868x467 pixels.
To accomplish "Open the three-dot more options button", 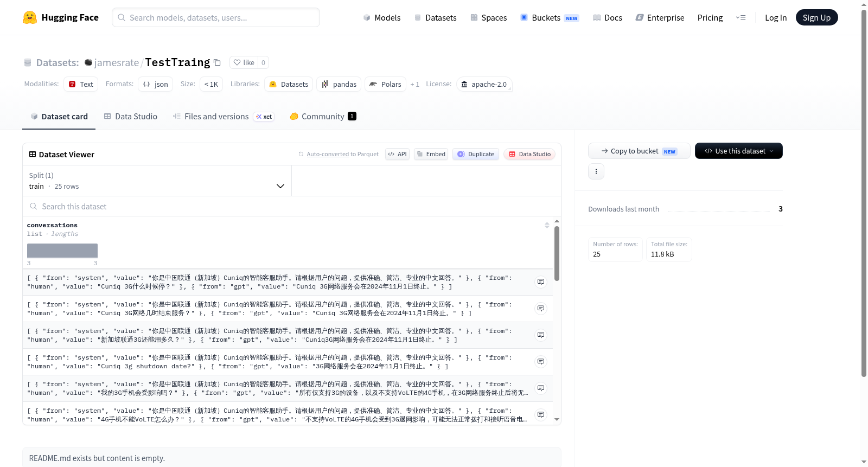I will (596, 171).
